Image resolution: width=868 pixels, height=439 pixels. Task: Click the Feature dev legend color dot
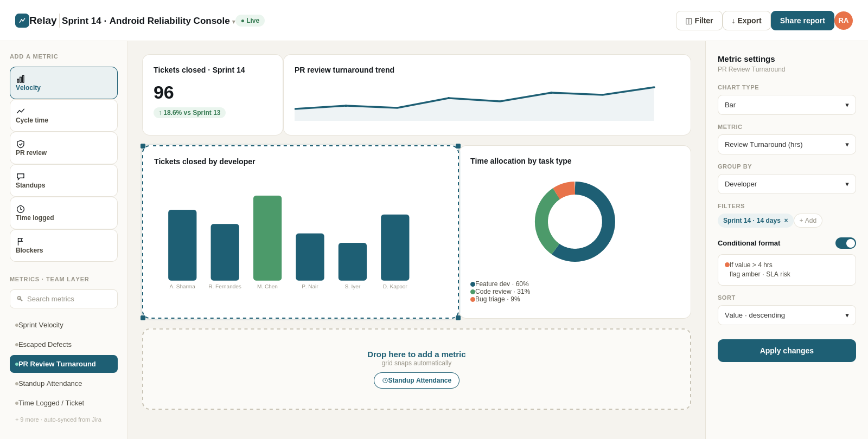click(x=473, y=284)
